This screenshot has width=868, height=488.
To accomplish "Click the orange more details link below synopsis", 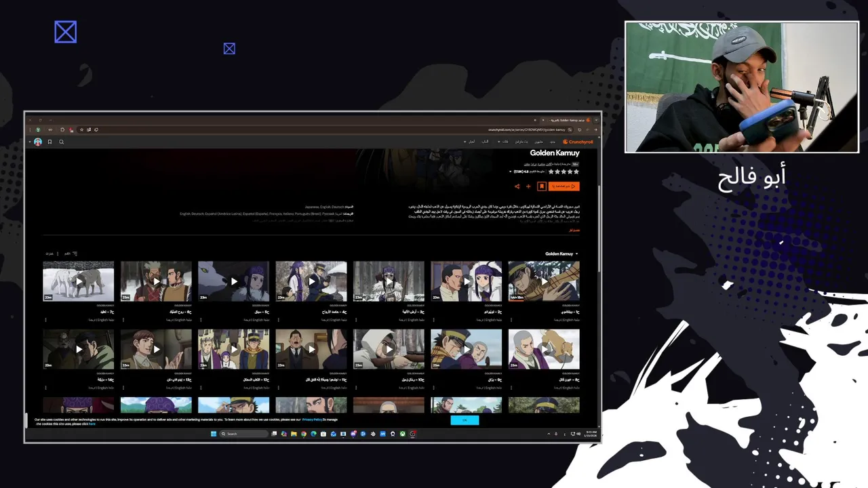I will pyautogui.click(x=574, y=230).
